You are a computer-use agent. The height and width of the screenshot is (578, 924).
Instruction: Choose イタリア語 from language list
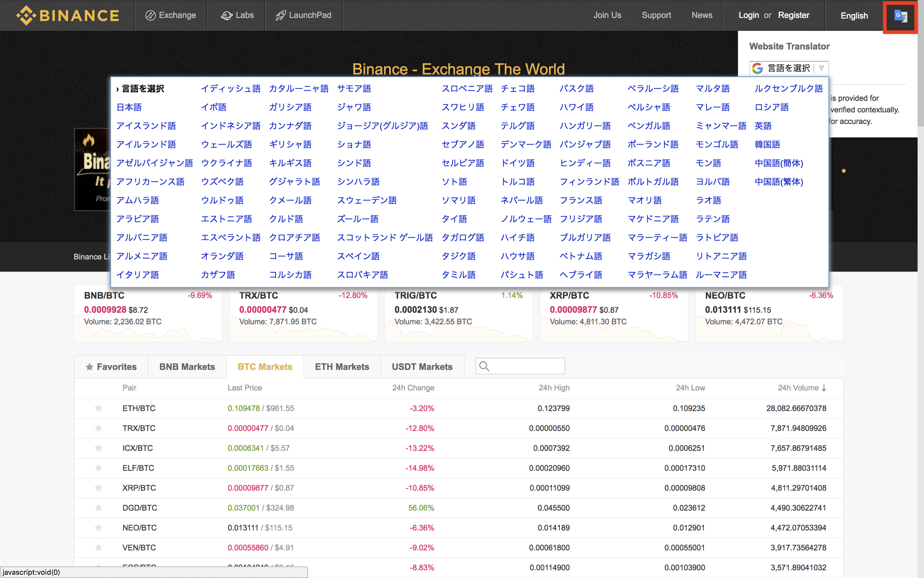pos(138,275)
